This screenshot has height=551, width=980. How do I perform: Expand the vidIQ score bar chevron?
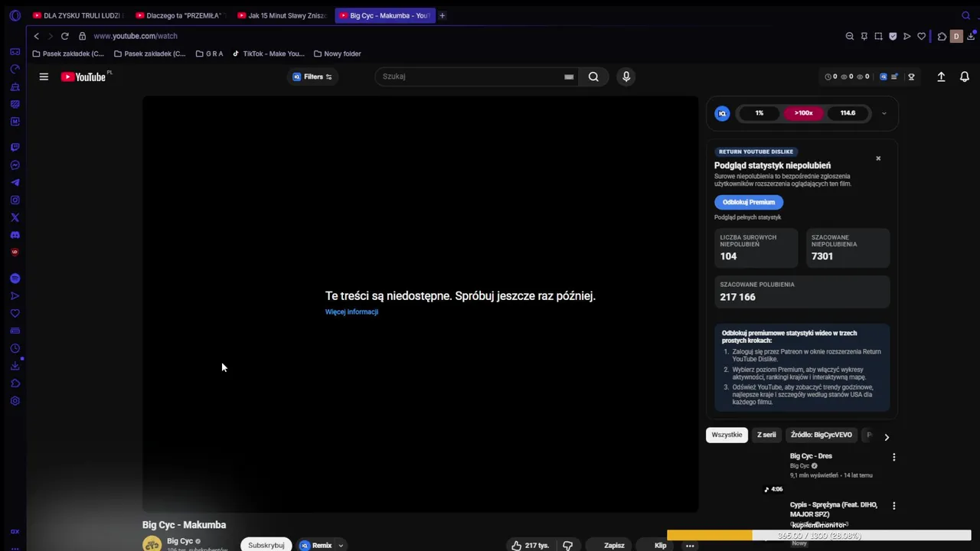[884, 113]
